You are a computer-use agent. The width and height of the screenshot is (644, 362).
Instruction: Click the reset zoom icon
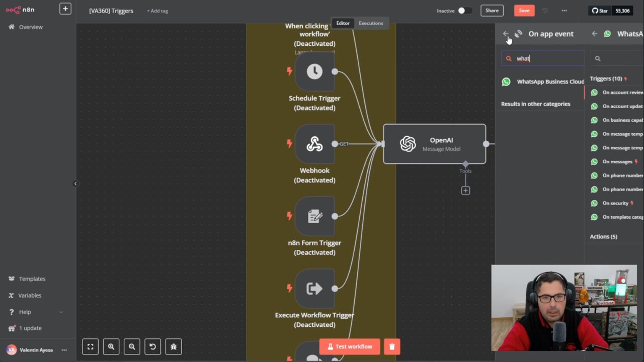coord(152,346)
